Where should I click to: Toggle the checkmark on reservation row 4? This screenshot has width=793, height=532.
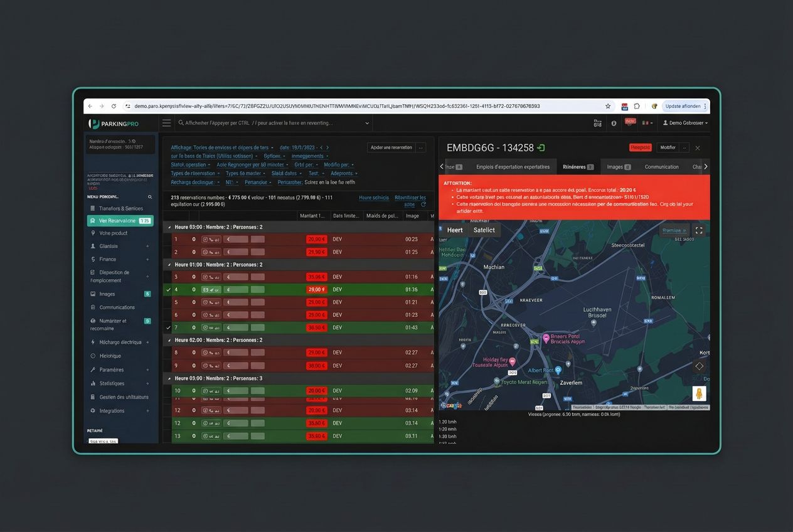(x=168, y=290)
